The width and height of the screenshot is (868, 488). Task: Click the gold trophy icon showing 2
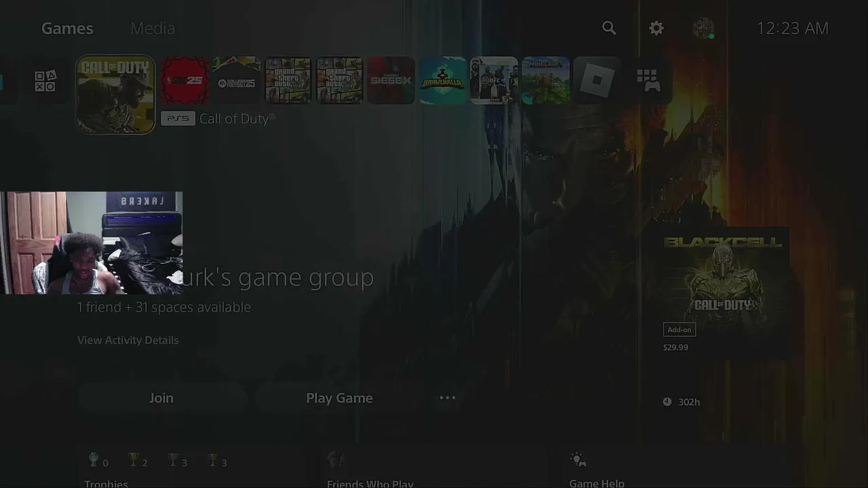[x=134, y=460]
